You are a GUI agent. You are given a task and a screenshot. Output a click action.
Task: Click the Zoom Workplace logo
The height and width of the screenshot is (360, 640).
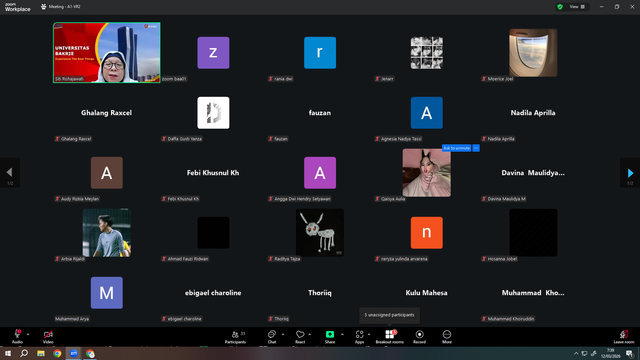(x=17, y=7)
